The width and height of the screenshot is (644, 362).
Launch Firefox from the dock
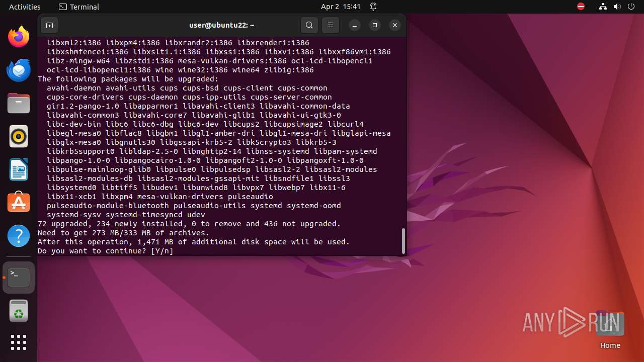(19, 37)
